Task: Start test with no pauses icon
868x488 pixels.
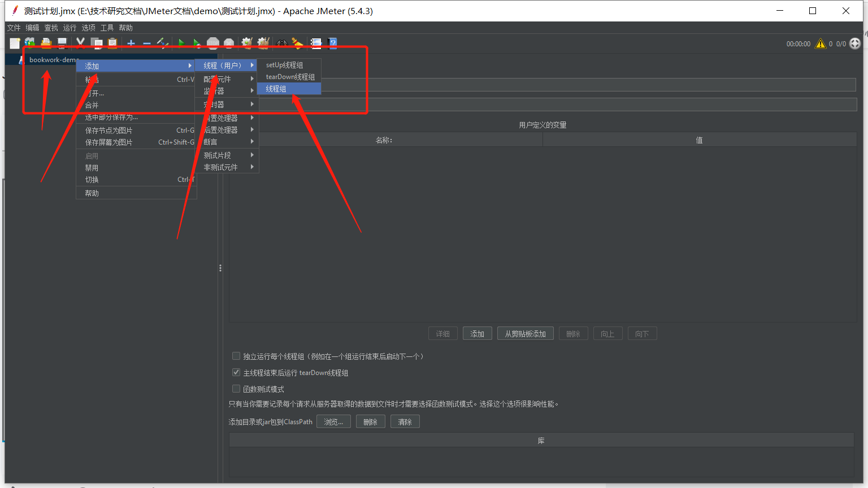Action: [x=197, y=43]
